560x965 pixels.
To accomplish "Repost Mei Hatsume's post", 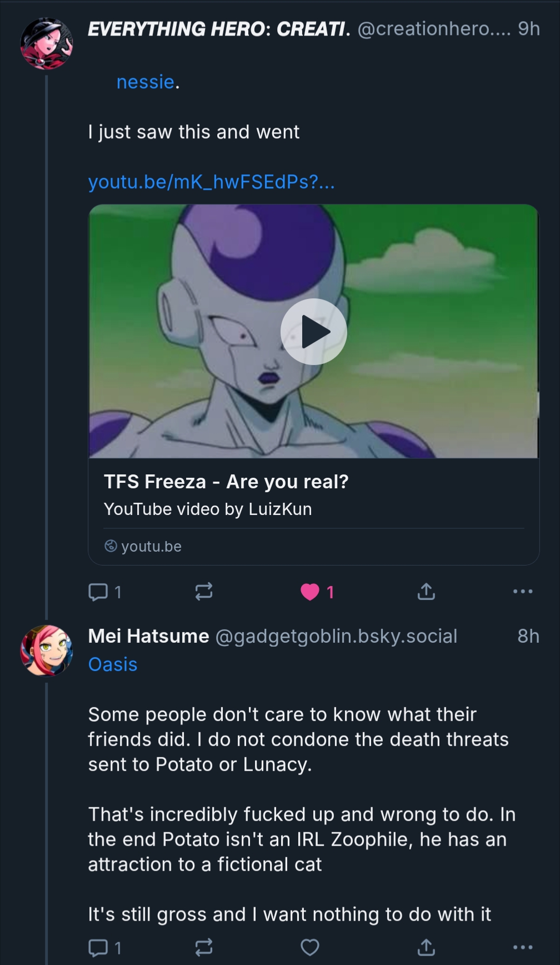I will click(x=204, y=947).
